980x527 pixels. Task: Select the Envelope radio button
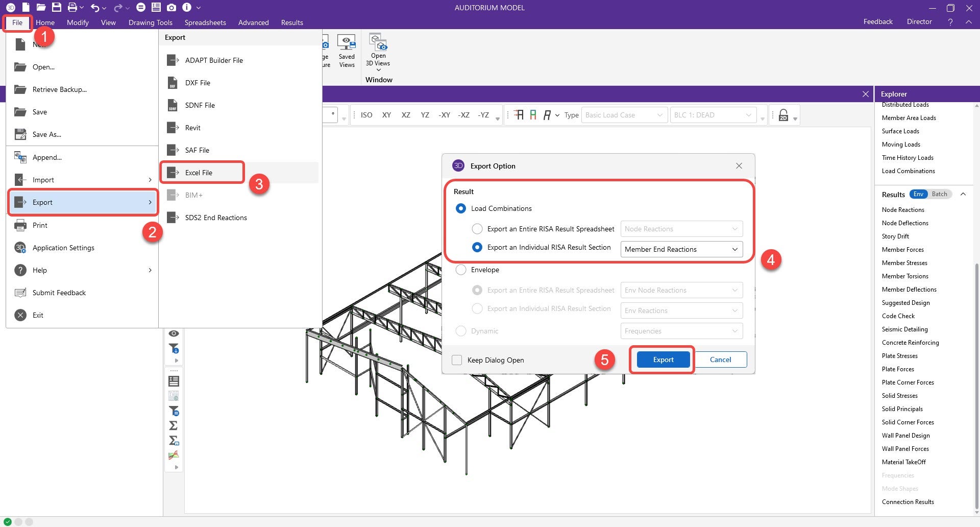coord(461,270)
